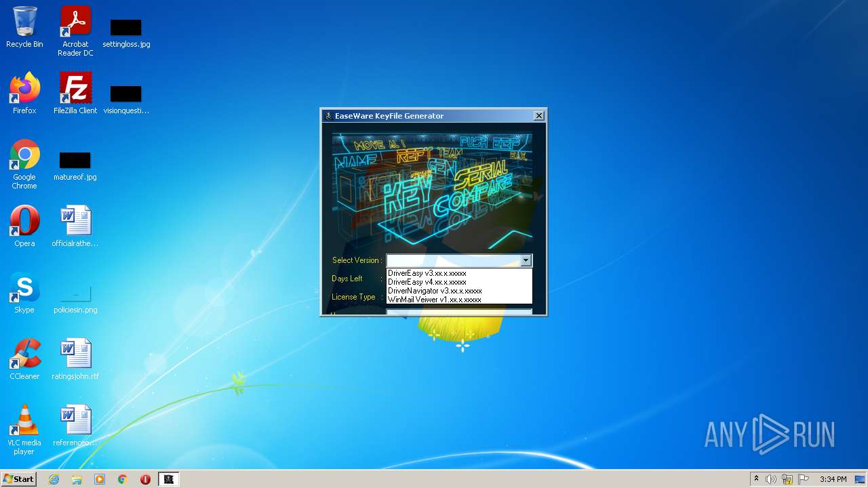Screen dimensions: 868x488
Task: Launch FileZilla Client shortcut
Action: click(x=75, y=94)
